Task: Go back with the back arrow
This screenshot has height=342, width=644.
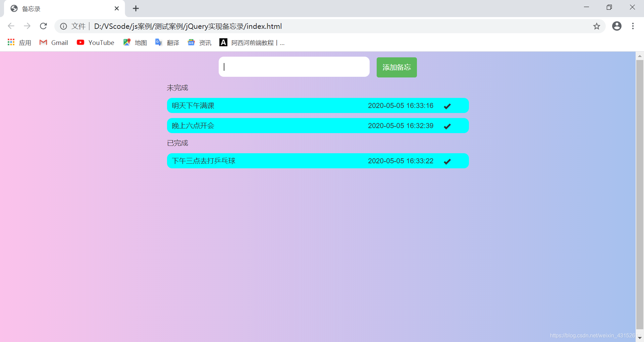Action: [11, 26]
